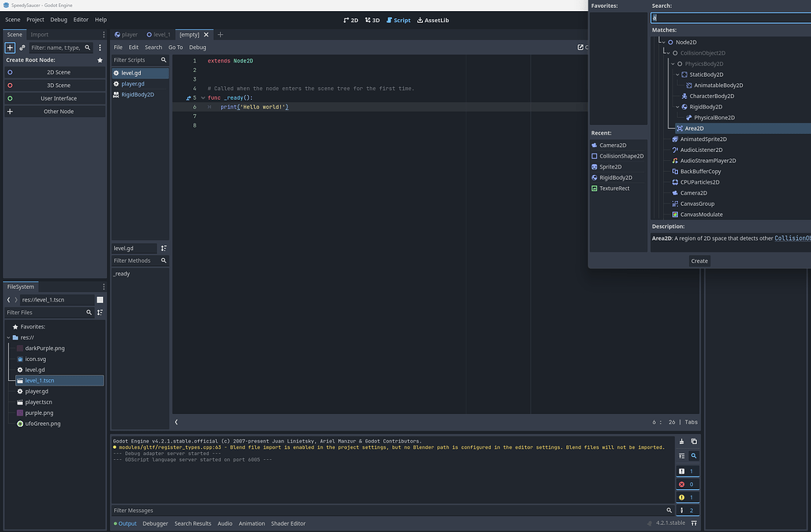
Task: Open the folder picker next to level_1.tscn path
Action: pyautogui.click(x=100, y=299)
